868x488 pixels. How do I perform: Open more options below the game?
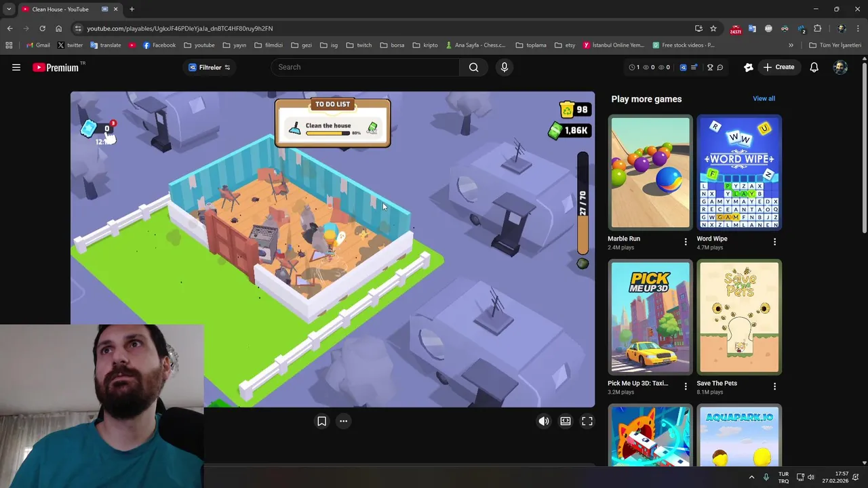click(x=343, y=421)
